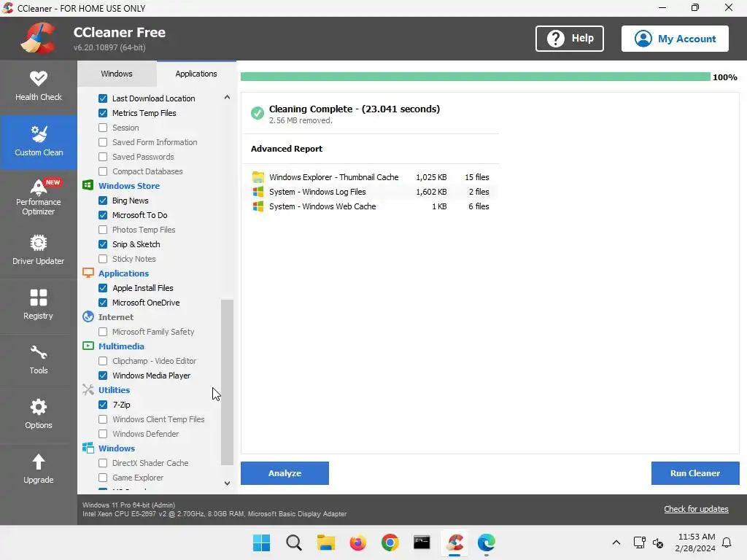Viewport: 747px width, 560px height.
Task: Enable Photos Temp Files
Action: click(103, 230)
